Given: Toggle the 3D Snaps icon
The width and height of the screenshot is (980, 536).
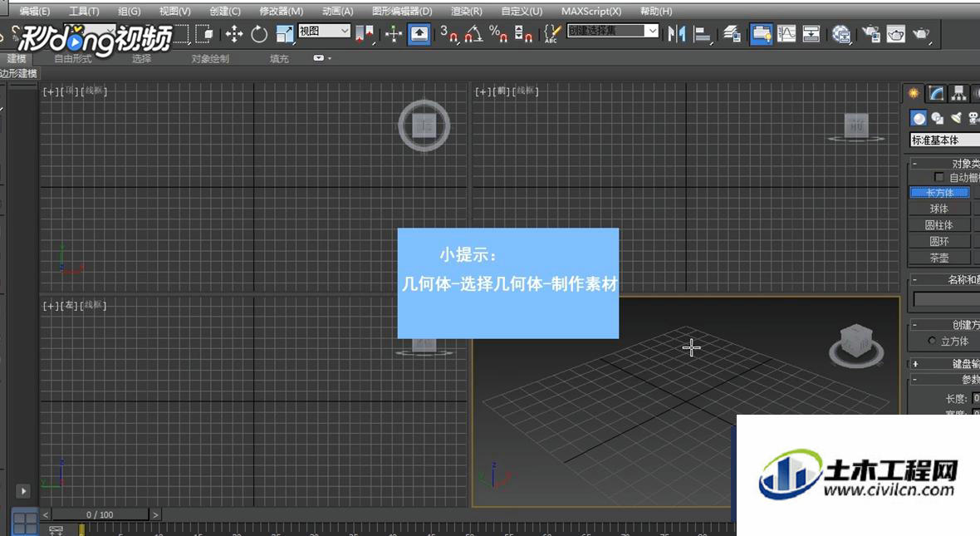Looking at the screenshot, I should pyautogui.click(x=448, y=34).
